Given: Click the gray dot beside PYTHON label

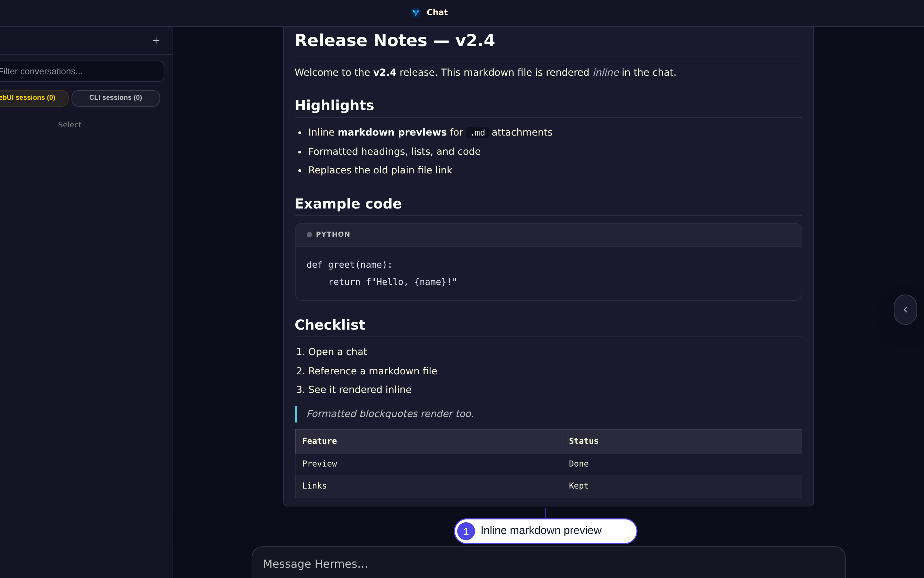Looking at the screenshot, I should 309,235.
